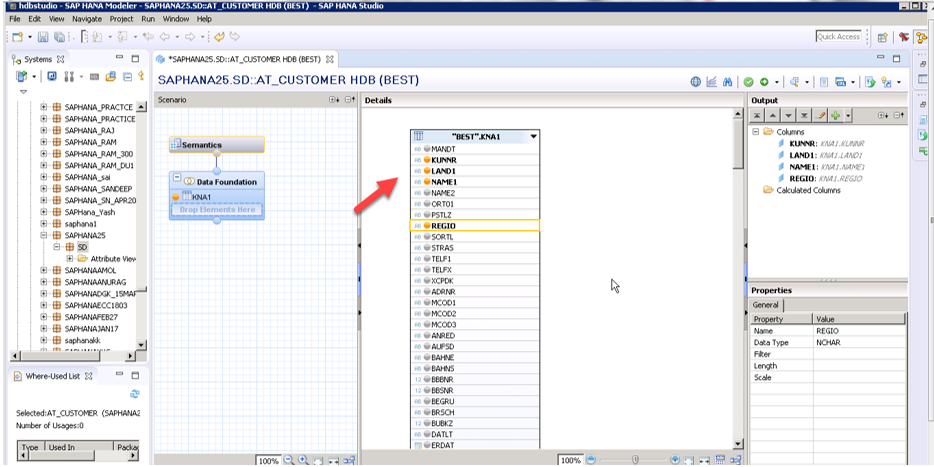Click the Quick Access search field
Image resolution: width=934 pixels, height=467 pixels.
tap(839, 37)
